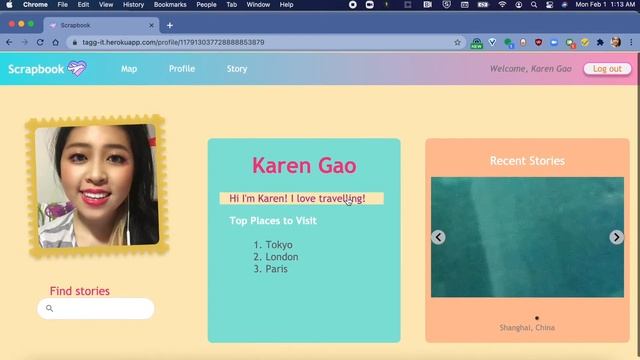Click the Chrome profile avatar
Screen dimensions: 640x360
pos(616,42)
